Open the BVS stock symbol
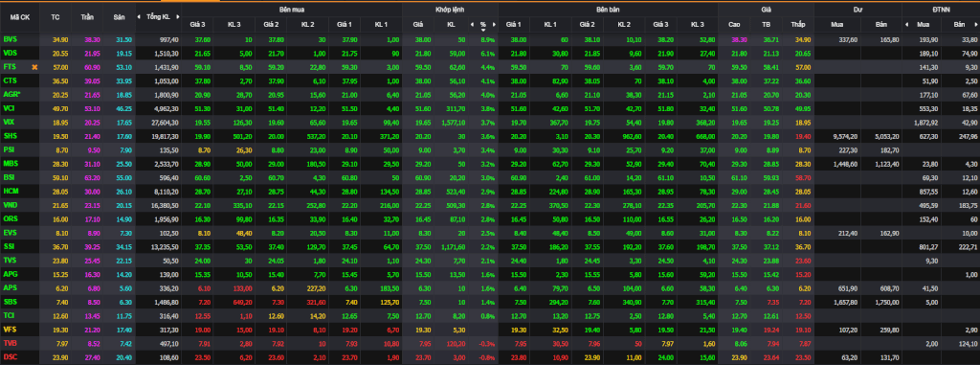 pos(10,39)
